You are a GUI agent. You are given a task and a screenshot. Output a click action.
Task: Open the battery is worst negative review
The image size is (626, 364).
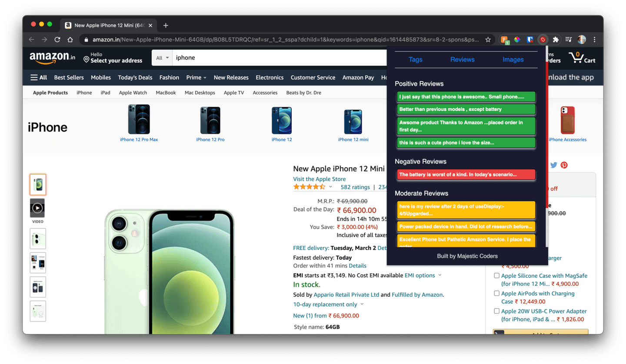(x=466, y=175)
